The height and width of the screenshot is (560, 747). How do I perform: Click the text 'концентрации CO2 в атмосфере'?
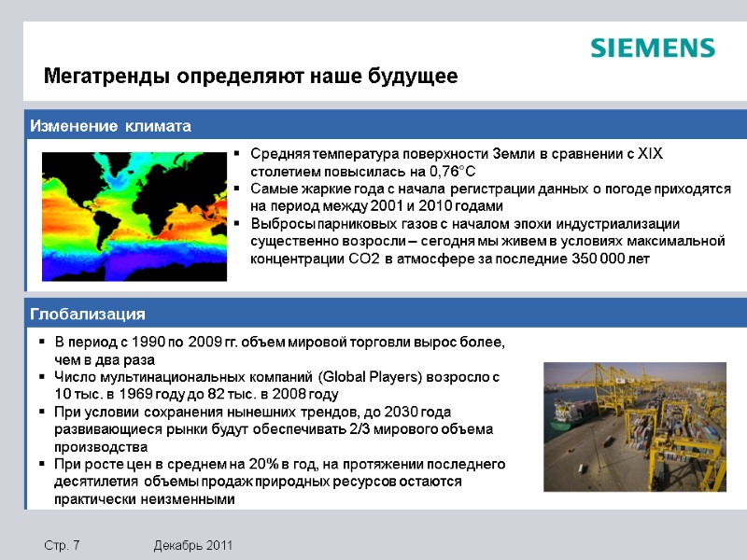click(362, 259)
